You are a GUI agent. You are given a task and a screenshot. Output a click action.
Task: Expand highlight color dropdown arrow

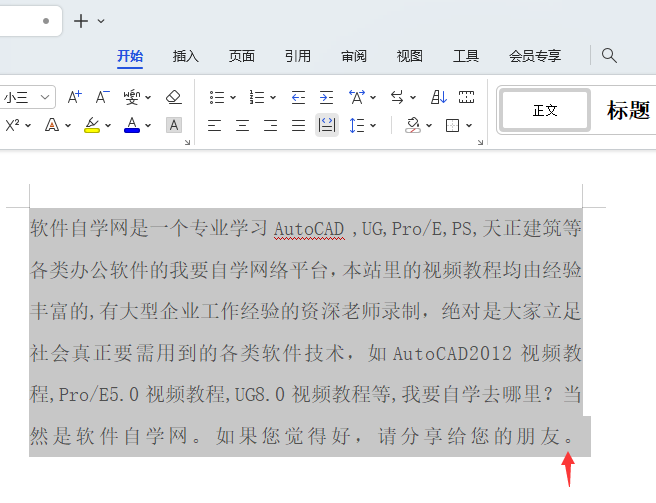108,125
